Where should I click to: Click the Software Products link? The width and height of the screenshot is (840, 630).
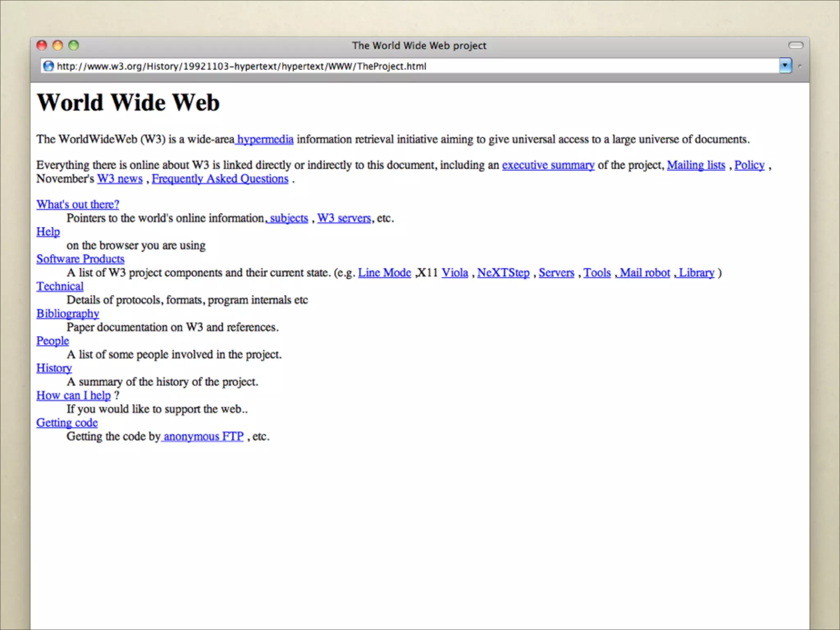(x=80, y=259)
